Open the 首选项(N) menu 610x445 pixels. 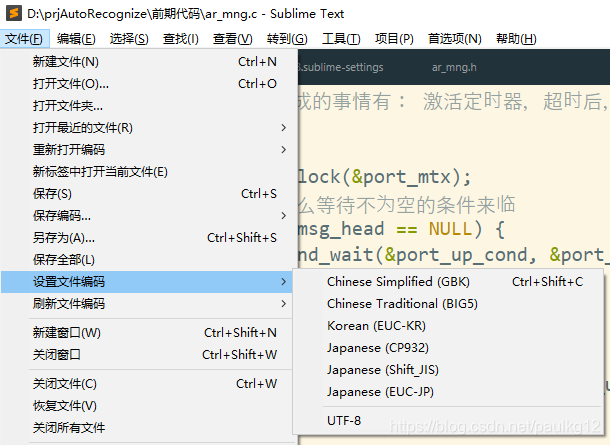point(455,39)
